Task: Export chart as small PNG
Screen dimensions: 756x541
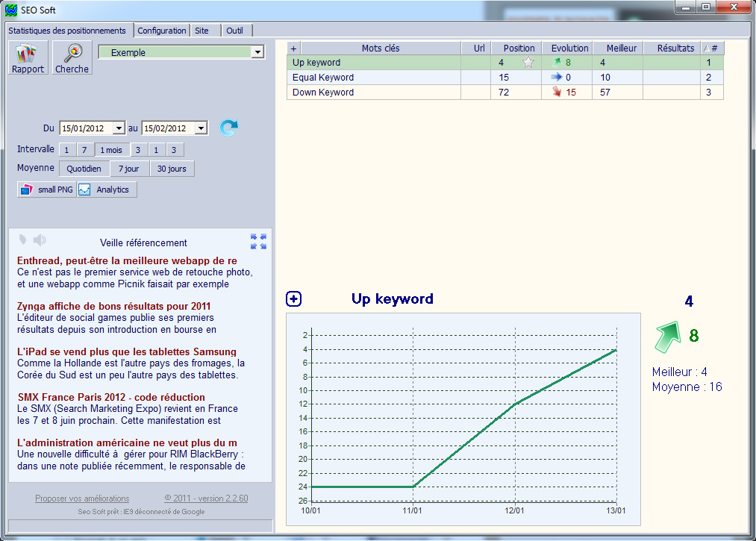Action: coord(47,190)
